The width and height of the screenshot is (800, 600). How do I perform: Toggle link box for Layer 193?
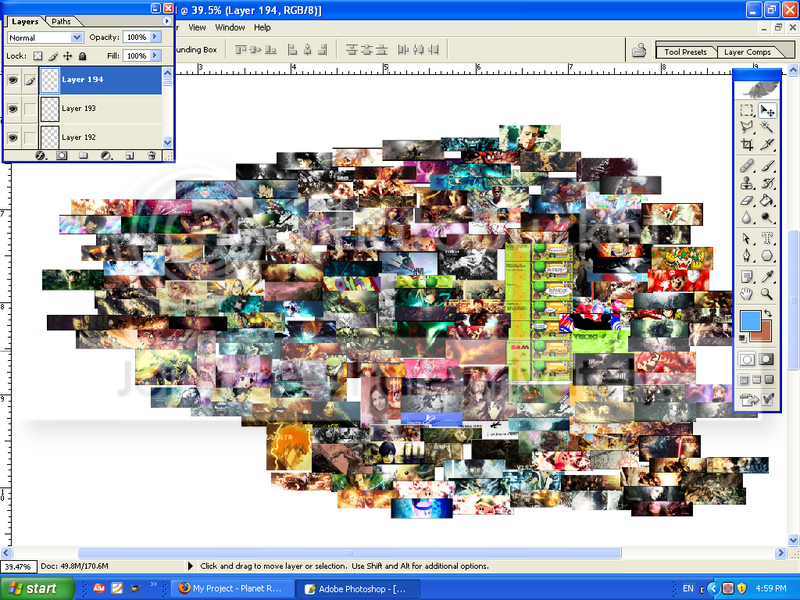[30, 109]
